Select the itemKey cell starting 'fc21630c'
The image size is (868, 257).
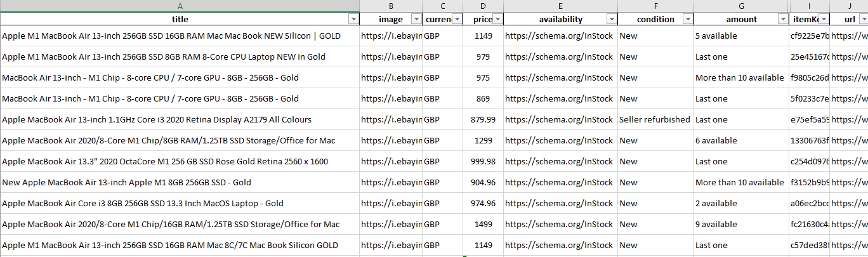click(x=810, y=225)
